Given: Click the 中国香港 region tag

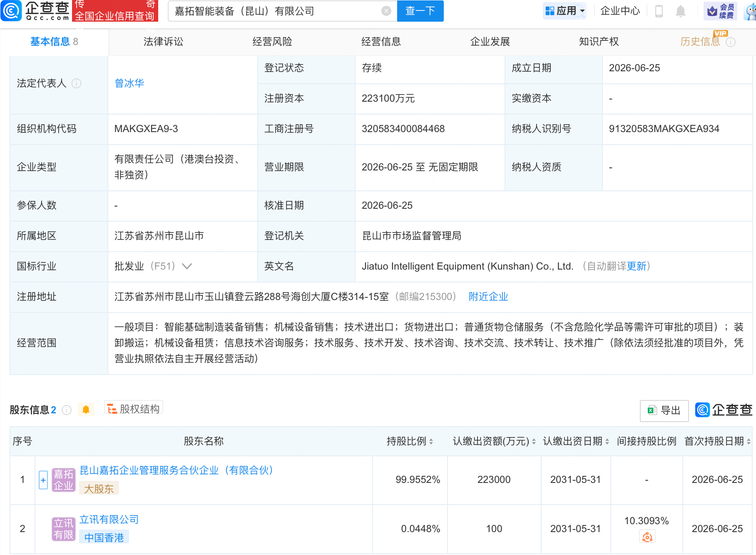Looking at the screenshot, I should click(104, 537).
